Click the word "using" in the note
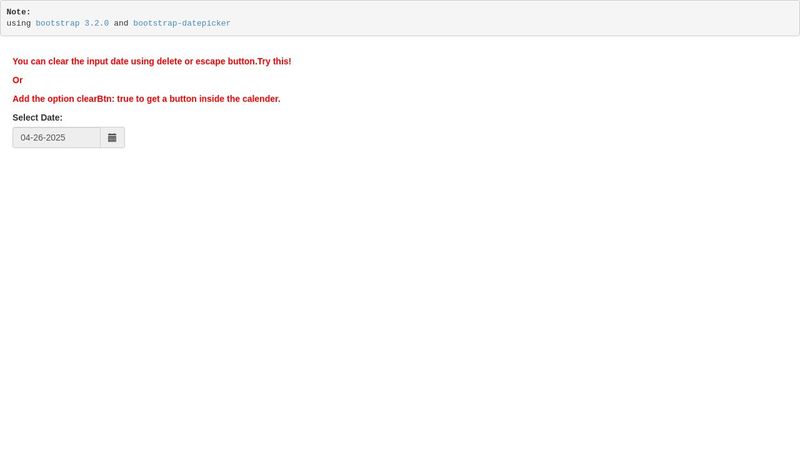Viewport: 800px width, 450px height. (x=18, y=23)
